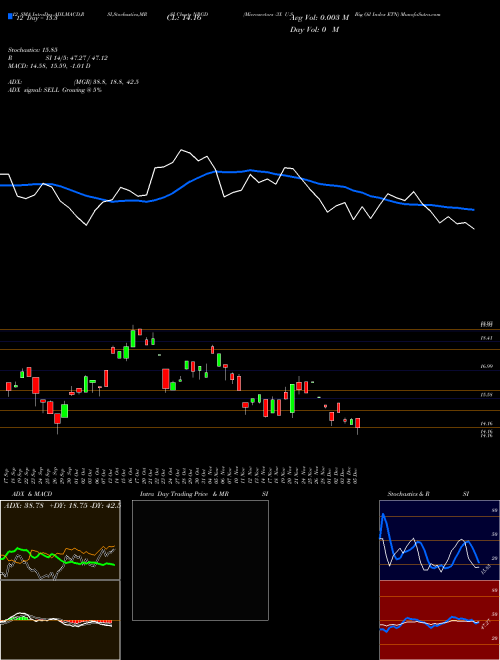Click the 'CL: 14.16' closing price text

pyautogui.click(x=184, y=18)
